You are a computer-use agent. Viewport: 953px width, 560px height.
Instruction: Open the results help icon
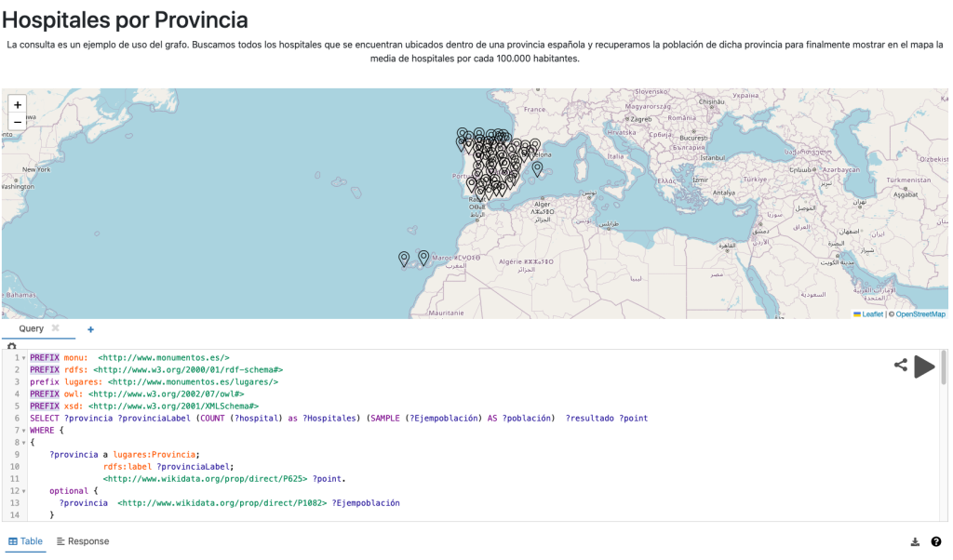(935, 541)
